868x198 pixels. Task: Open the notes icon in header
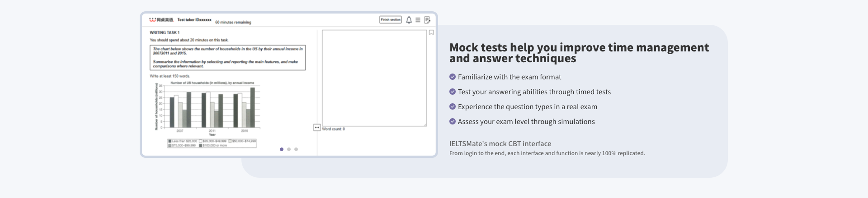pyautogui.click(x=427, y=20)
